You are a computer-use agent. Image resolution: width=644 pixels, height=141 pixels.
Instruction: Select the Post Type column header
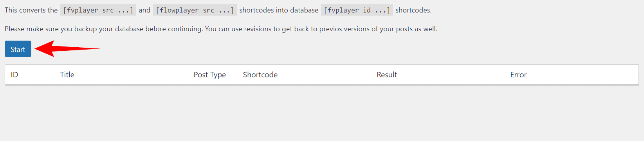[x=210, y=75]
